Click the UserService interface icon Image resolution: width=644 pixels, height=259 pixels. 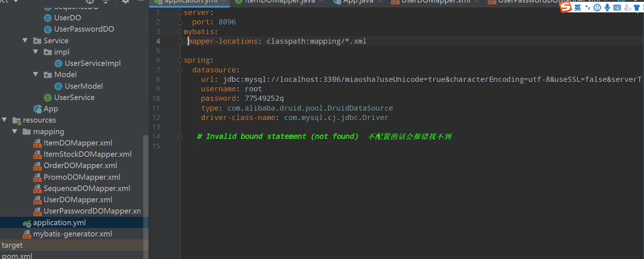(48, 97)
